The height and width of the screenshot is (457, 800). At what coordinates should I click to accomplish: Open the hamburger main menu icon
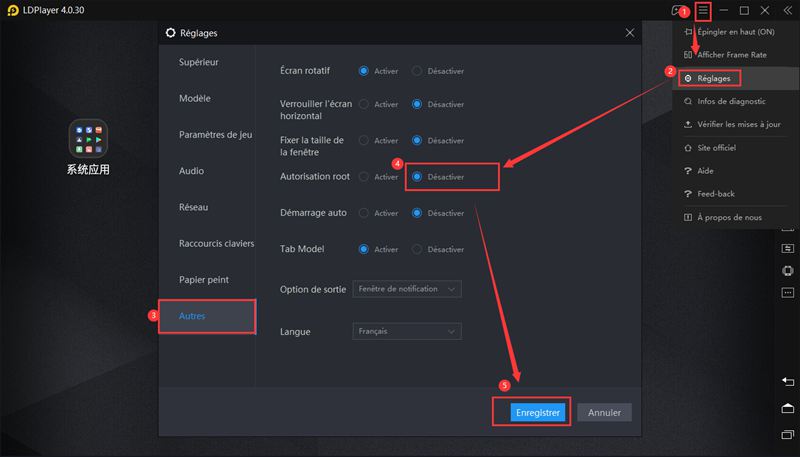pyautogui.click(x=704, y=10)
